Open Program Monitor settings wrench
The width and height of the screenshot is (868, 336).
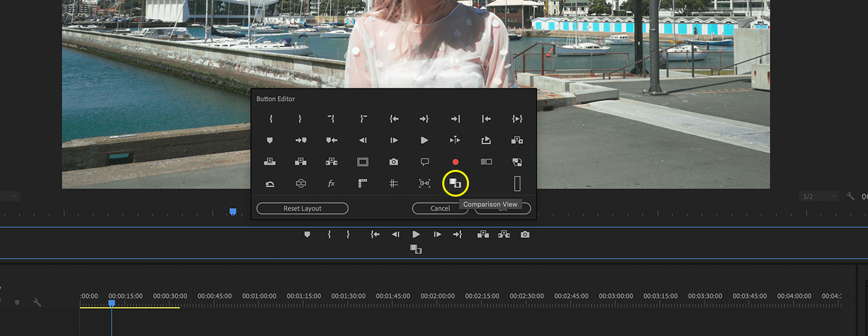[x=850, y=197]
